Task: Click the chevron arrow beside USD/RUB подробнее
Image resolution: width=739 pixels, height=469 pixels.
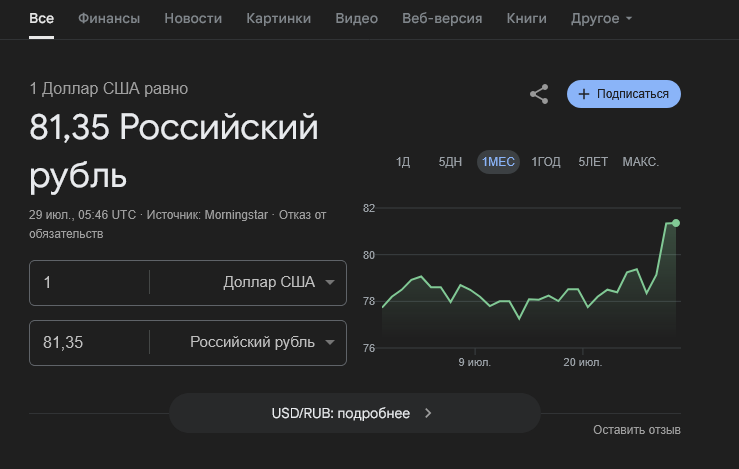Action: [x=428, y=413]
